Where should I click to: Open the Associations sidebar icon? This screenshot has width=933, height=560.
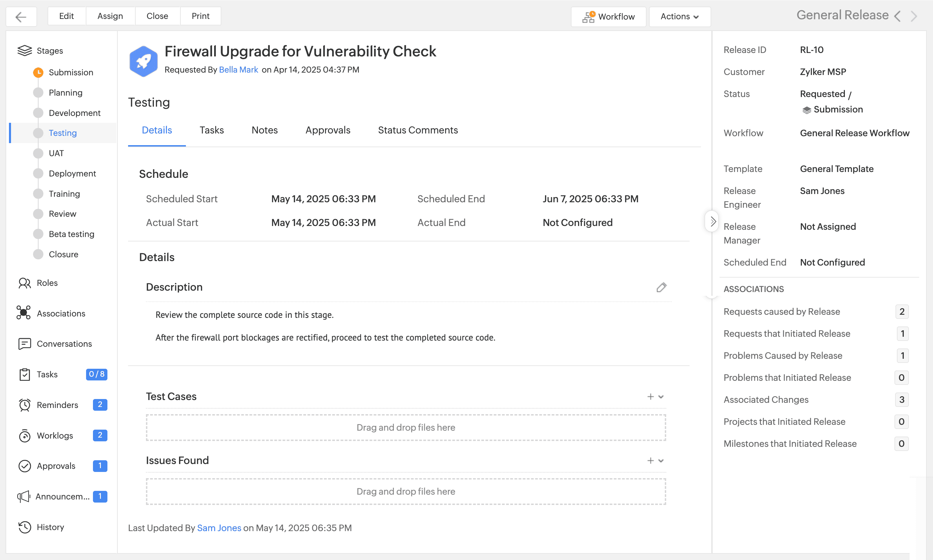pos(23,313)
